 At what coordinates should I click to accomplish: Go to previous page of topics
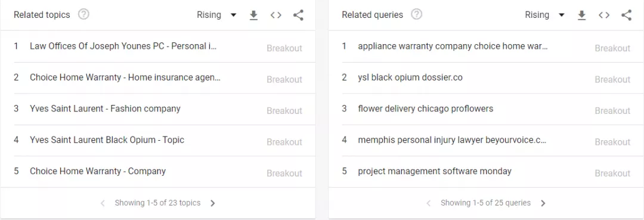click(103, 203)
